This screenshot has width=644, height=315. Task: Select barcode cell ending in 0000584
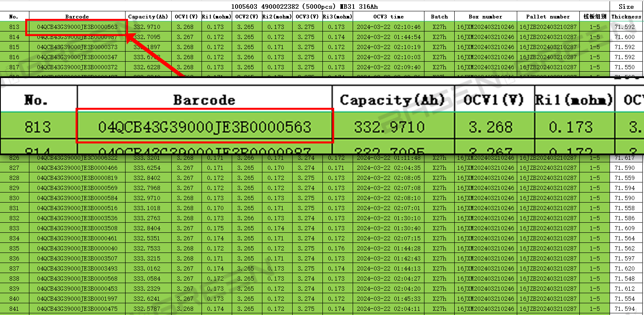coord(77,198)
